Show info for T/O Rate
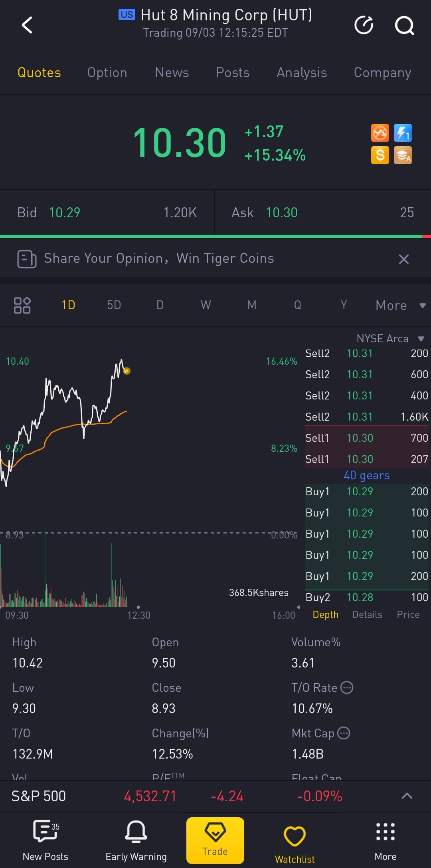Viewport: 431px width, 868px height. click(347, 687)
